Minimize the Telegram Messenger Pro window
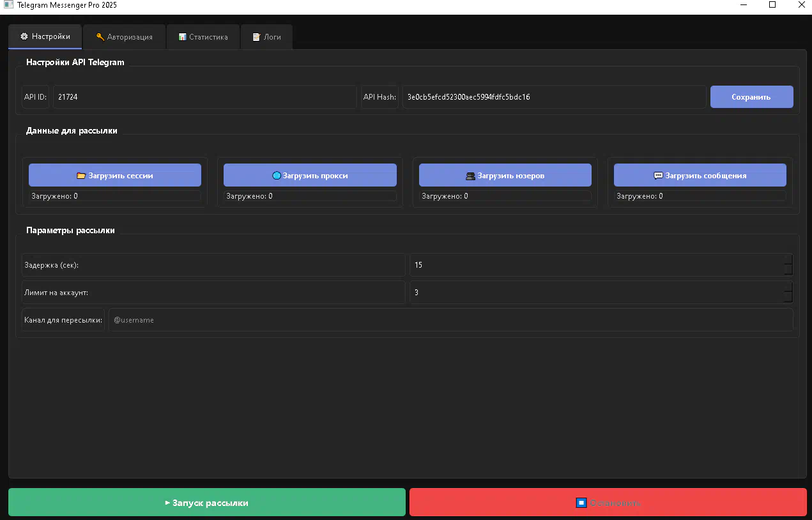 click(743, 4)
